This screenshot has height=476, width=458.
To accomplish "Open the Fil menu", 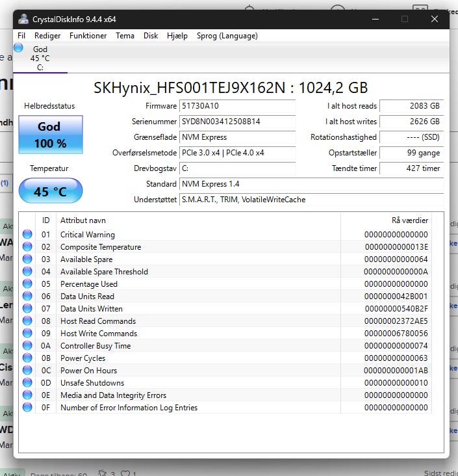I will [21, 36].
